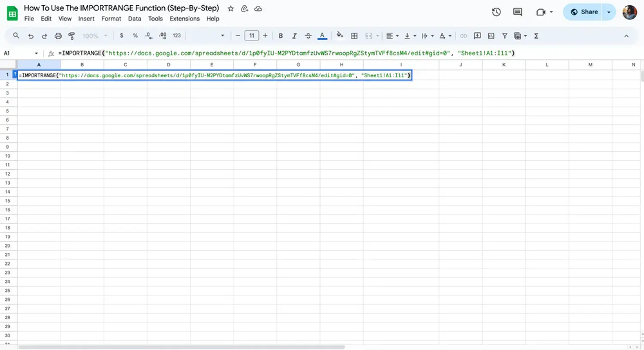This screenshot has width=644, height=350.
Task: Star this spreadsheet
Action: pos(231,9)
